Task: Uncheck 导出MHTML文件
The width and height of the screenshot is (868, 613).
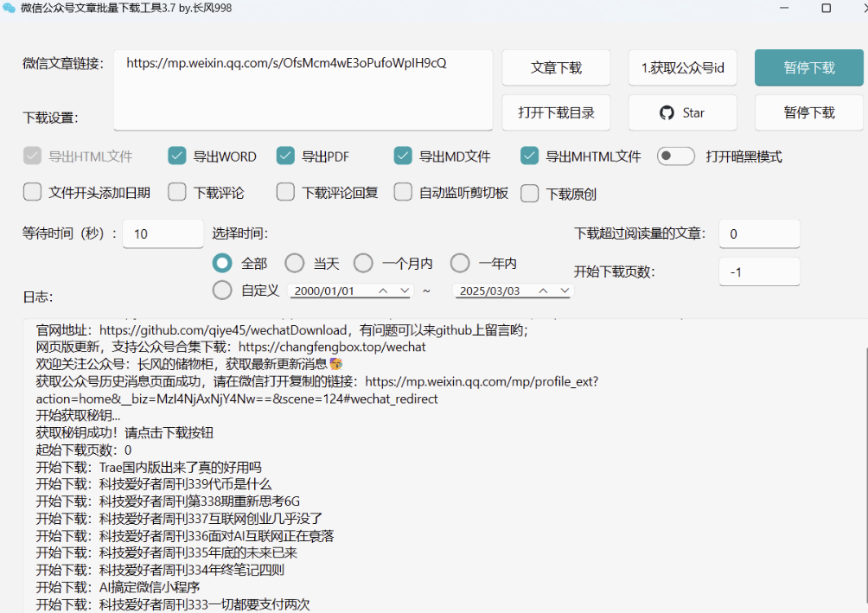Action: coord(529,156)
